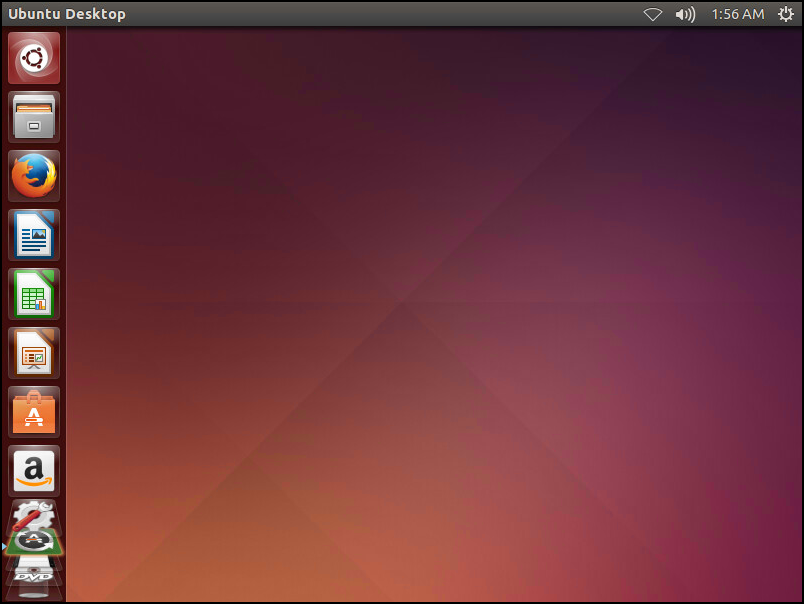The width and height of the screenshot is (804, 604).
Task: Launch LibreOffice Impress presentations
Action: point(34,353)
